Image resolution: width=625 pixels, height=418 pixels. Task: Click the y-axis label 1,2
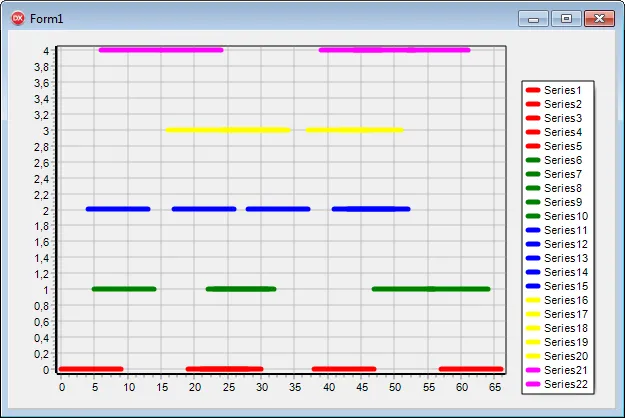(x=41, y=274)
